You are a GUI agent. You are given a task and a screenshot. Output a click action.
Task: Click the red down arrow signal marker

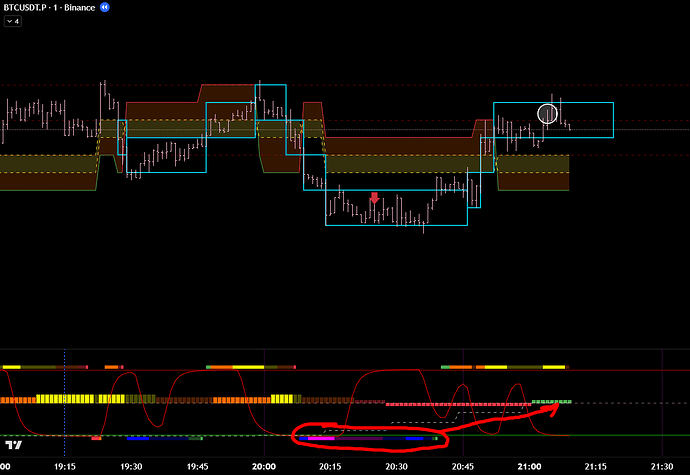coord(374,198)
